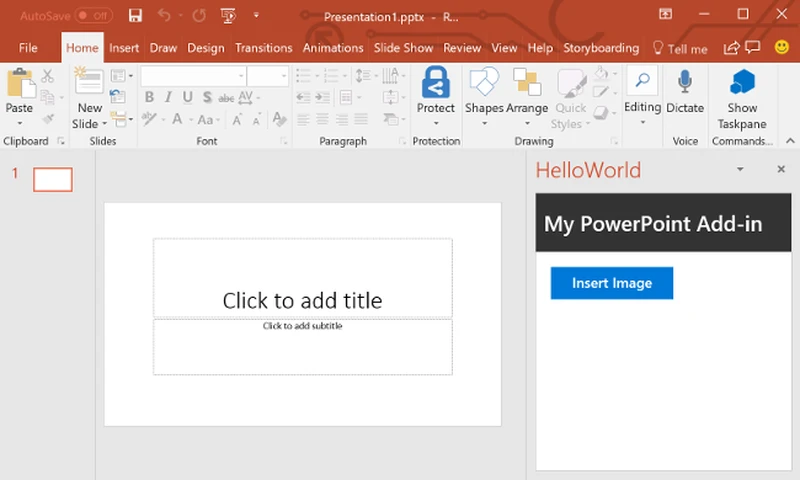
Task: Click the smiley feedback icon
Action: 781,47
